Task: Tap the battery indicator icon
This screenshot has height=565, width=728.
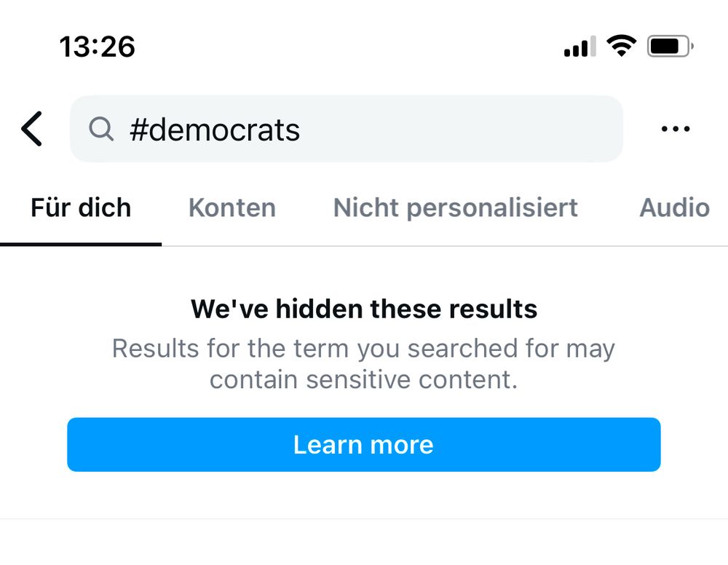Action: (x=670, y=47)
